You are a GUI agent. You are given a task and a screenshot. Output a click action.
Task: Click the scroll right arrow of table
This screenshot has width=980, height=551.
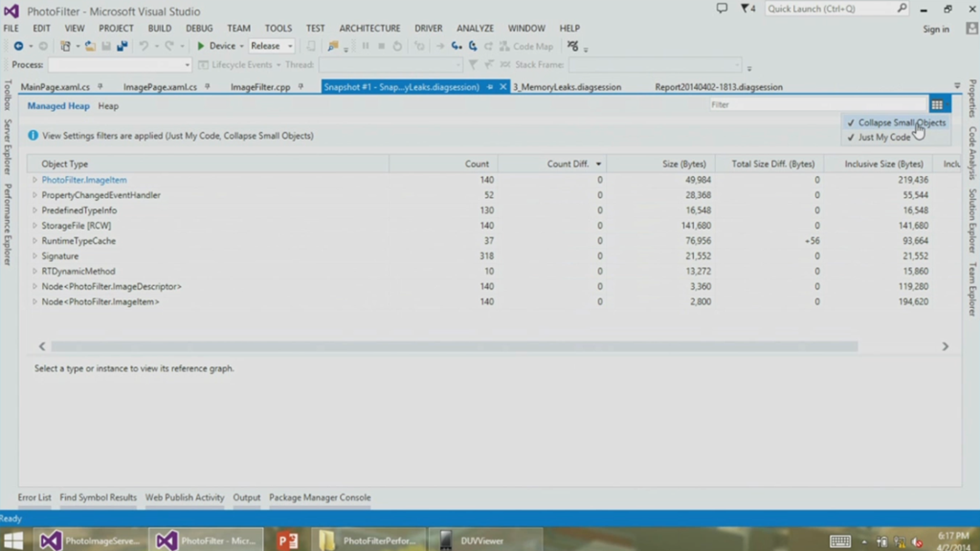945,346
